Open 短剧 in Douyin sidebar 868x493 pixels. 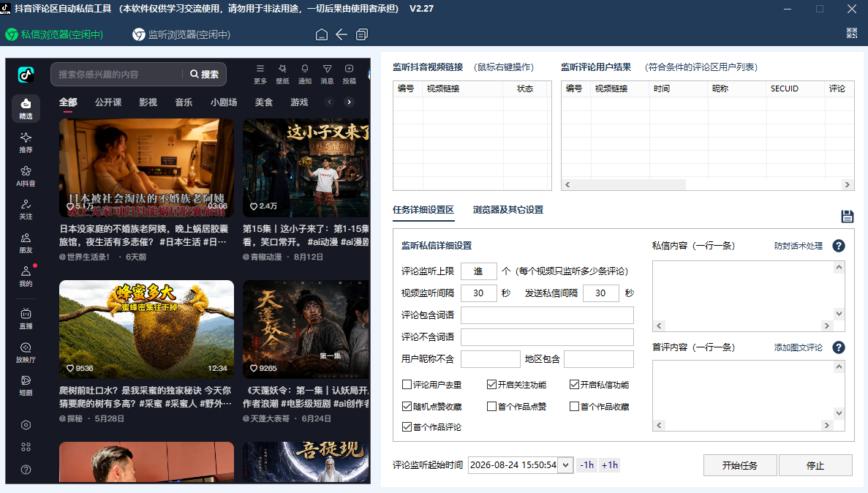point(26,385)
